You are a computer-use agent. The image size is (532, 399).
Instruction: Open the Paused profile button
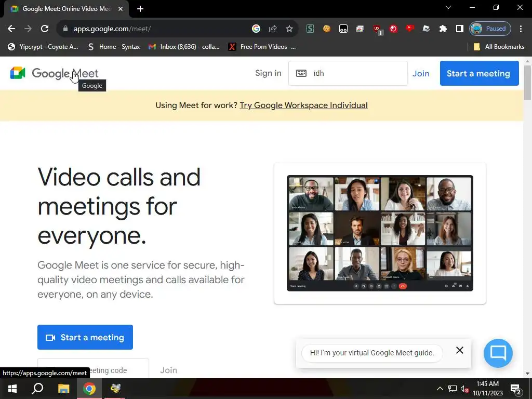[490, 29]
